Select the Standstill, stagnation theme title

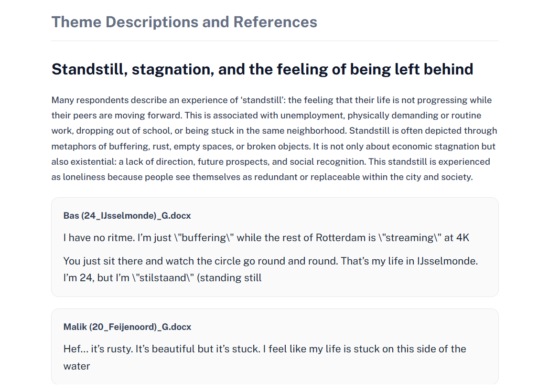click(262, 69)
